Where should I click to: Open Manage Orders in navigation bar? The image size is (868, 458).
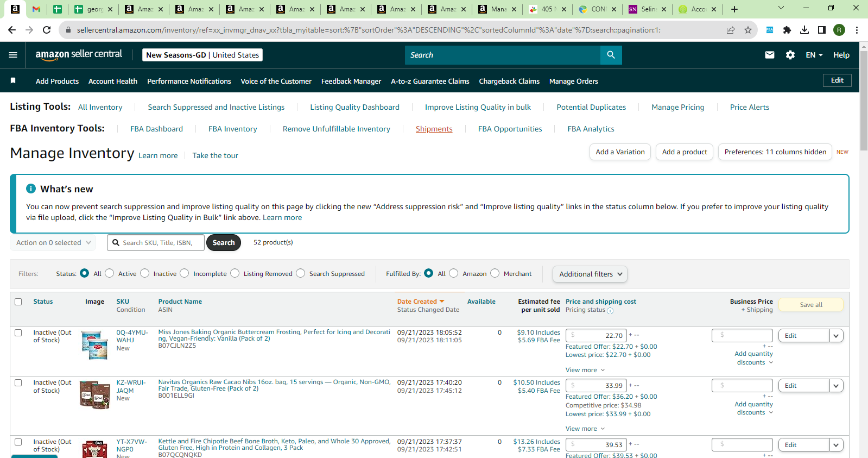574,81
